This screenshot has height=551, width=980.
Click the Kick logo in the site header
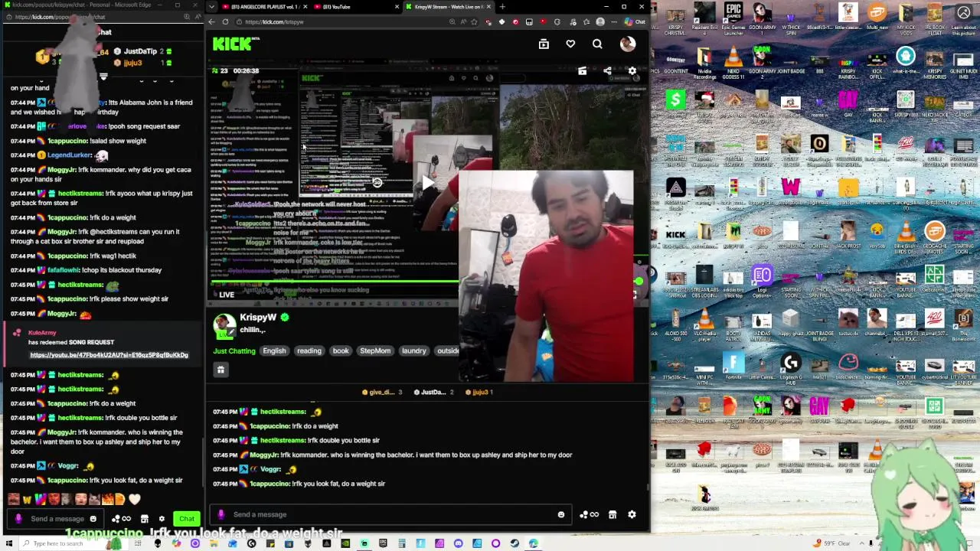(x=232, y=44)
